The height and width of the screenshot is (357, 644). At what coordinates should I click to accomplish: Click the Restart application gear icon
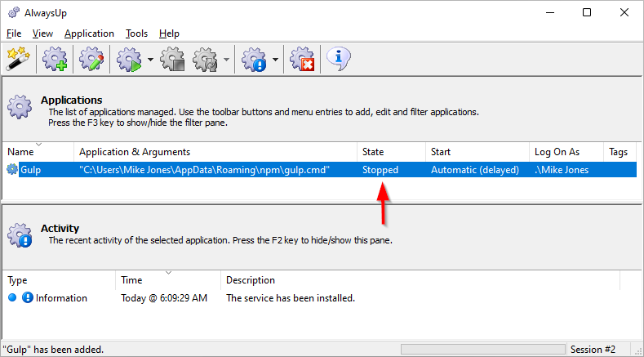pos(205,60)
